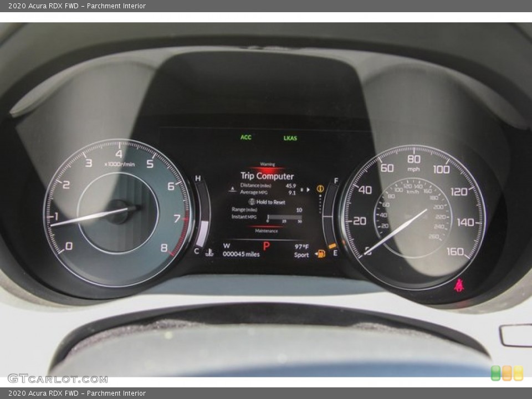Tap the Hold to Reset label
The image size is (532, 399).
tap(271, 202)
